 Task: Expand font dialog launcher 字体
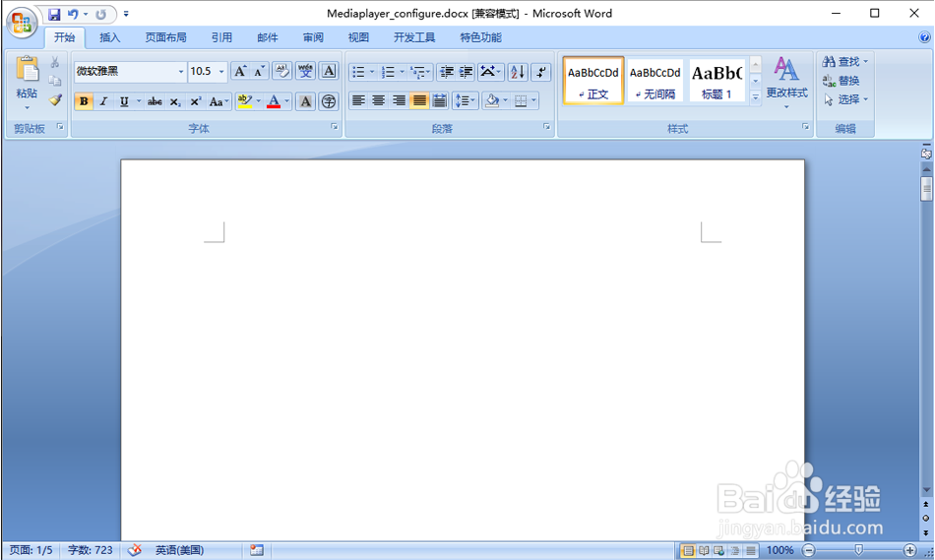pyautogui.click(x=335, y=126)
